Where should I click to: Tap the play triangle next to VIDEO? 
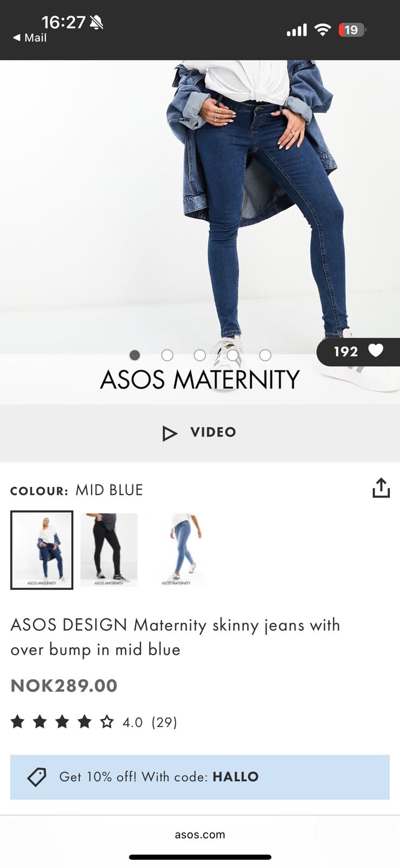coord(170,433)
